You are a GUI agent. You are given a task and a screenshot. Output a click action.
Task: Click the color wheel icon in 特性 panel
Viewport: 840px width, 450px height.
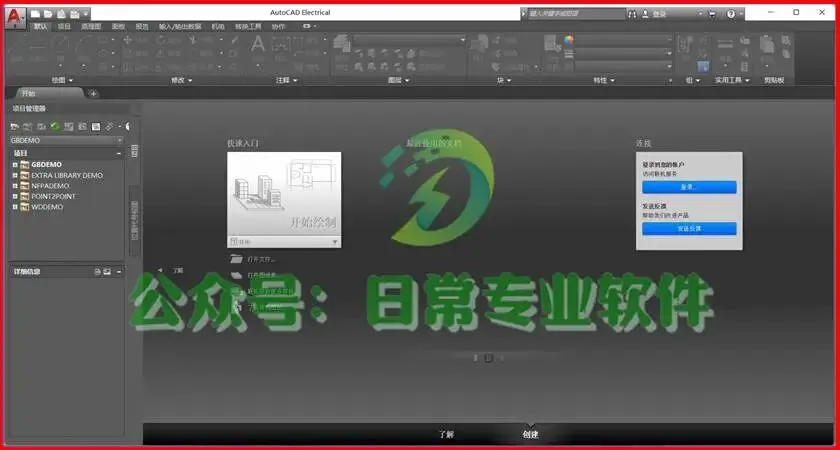tap(569, 40)
